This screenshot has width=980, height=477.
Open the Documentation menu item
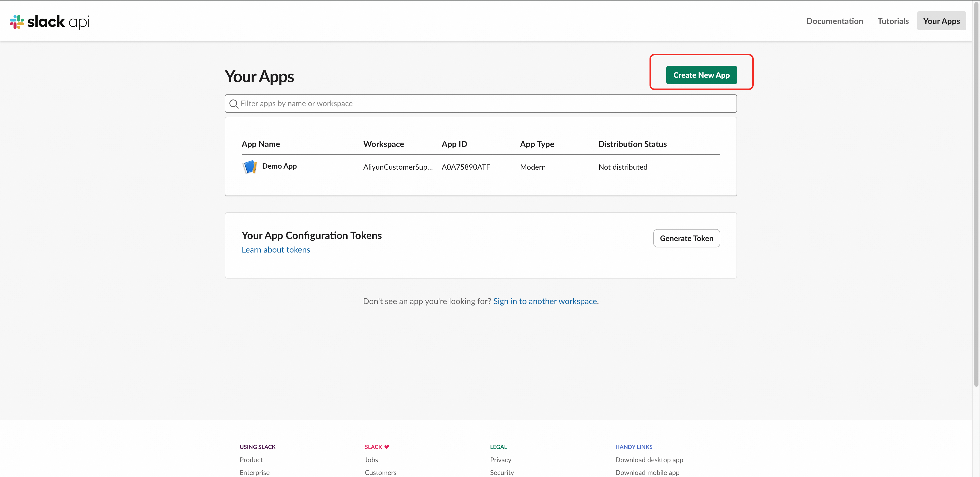(x=834, y=21)
